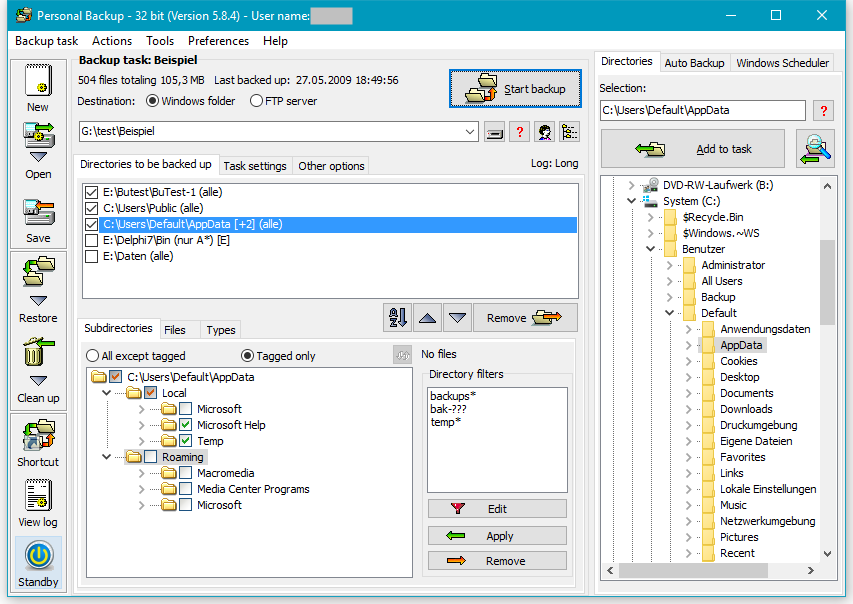
Task: Open a backup task with Open icon
Action: (x=38, y=135)
